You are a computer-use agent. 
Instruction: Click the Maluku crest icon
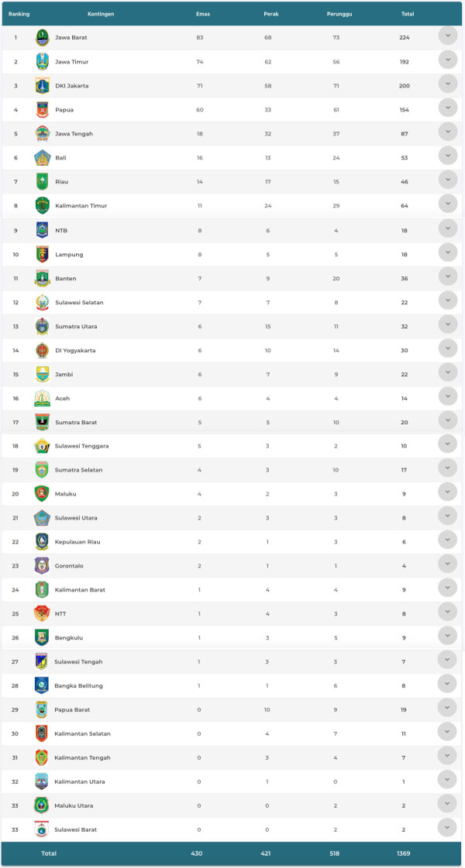43,494
